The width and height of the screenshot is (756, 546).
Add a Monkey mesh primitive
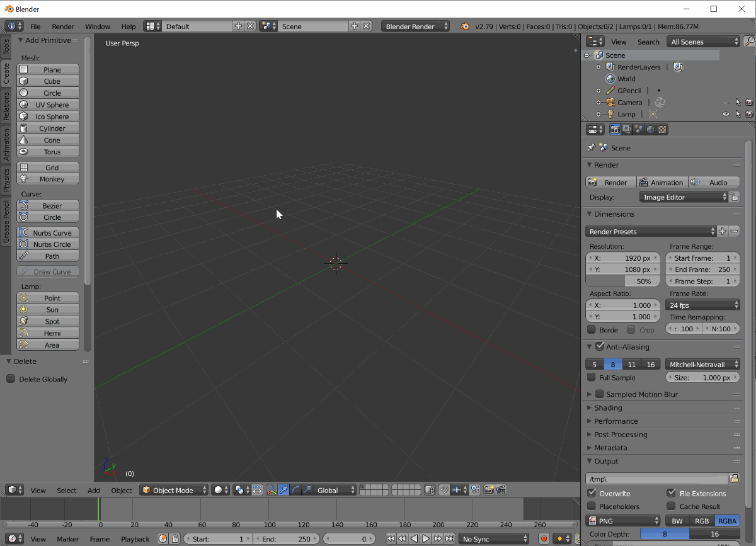coord(48,179)
